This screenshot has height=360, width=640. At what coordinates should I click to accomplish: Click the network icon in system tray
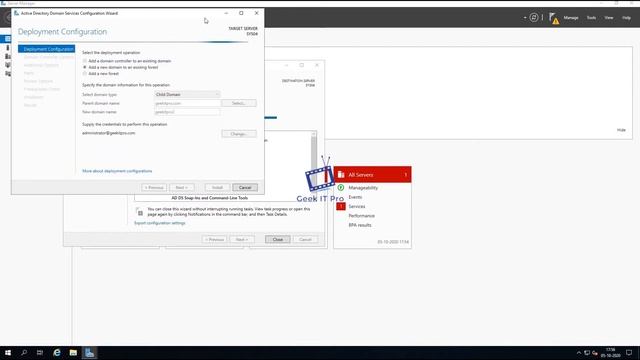pyautogui.click(x=587, y=353)
